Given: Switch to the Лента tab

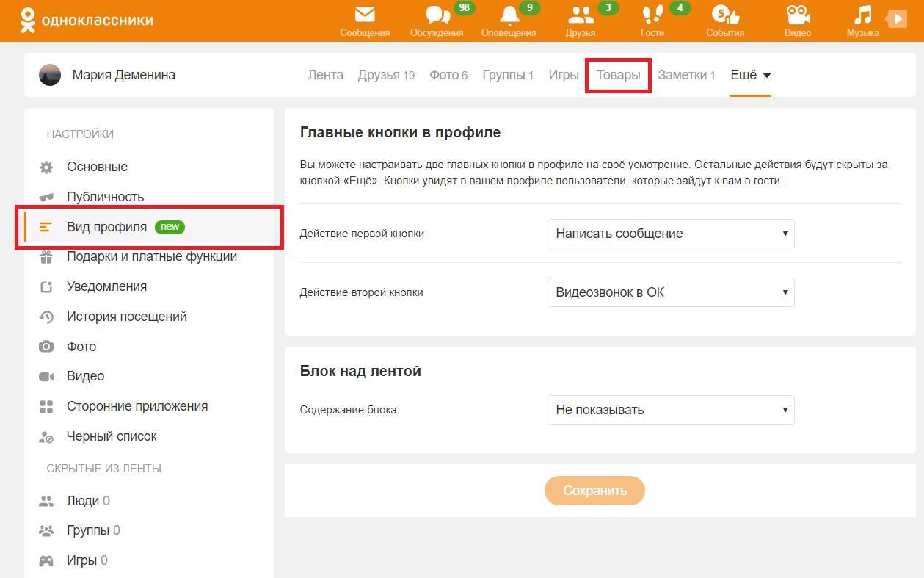Looking at the screenshot, I should click(325, 75).
